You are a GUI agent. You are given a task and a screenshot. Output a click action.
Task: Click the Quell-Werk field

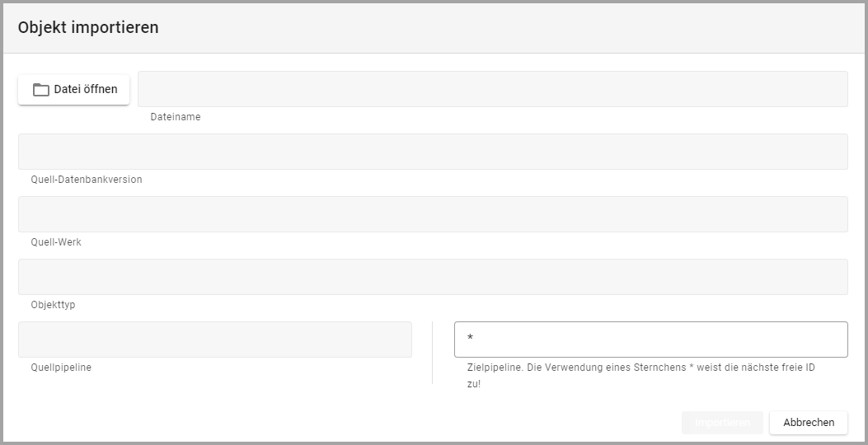coord(433,214)
